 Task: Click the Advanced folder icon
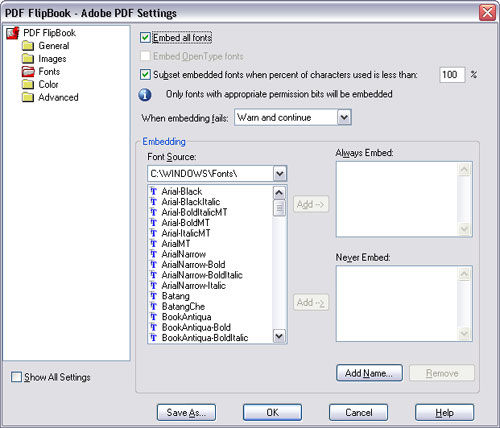pos(28,97)
